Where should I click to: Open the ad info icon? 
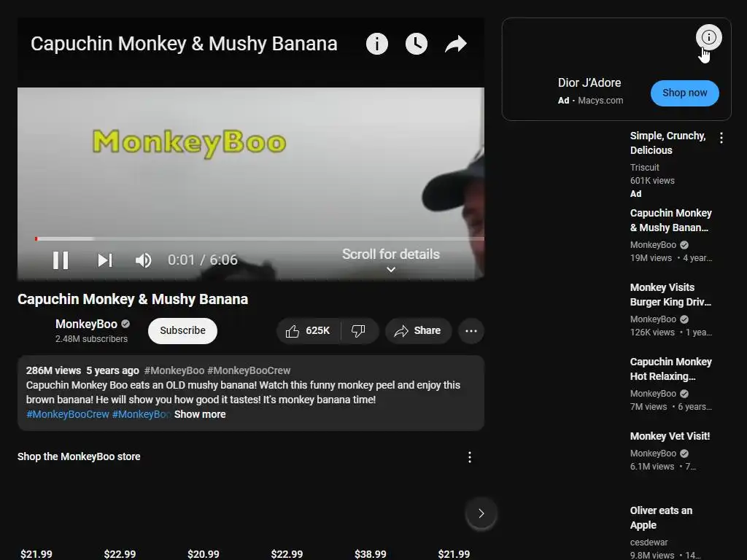708,37
